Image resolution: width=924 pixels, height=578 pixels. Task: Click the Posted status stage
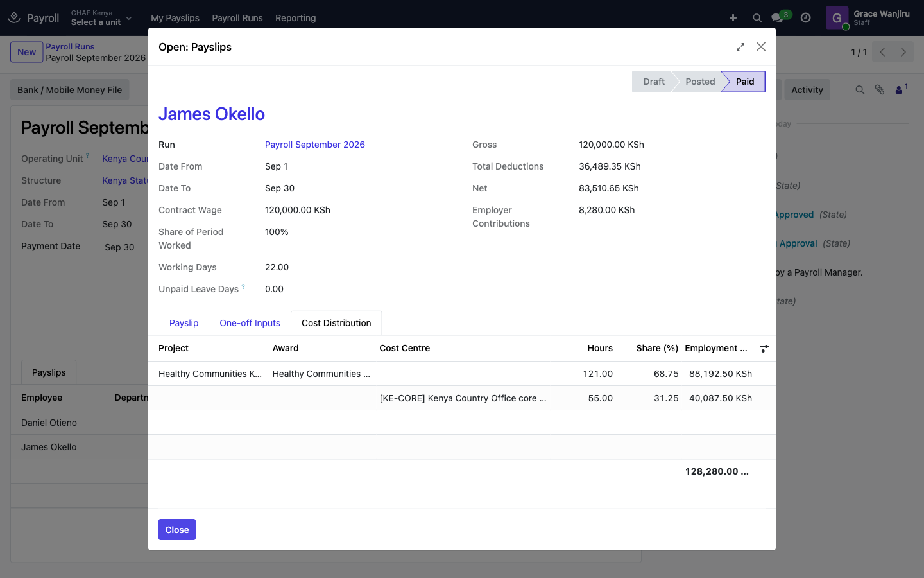(x=699, y=82)
